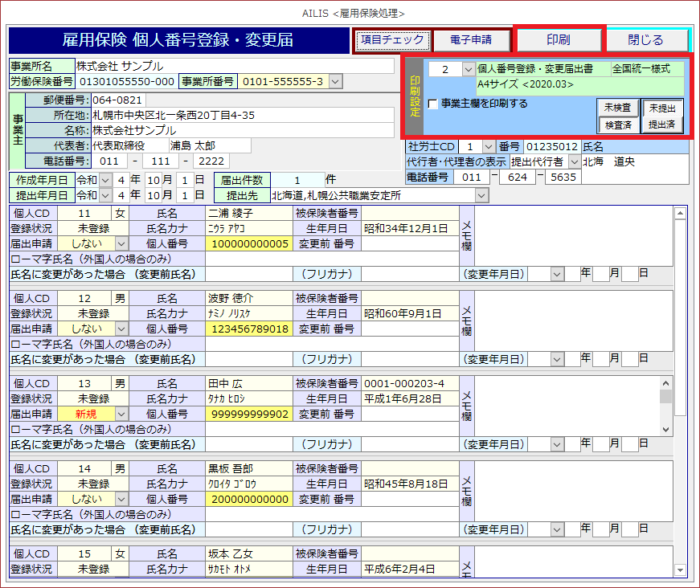Open 電子申請 electronic filing
Screen dimensions: 700x588
coord(470,39)
